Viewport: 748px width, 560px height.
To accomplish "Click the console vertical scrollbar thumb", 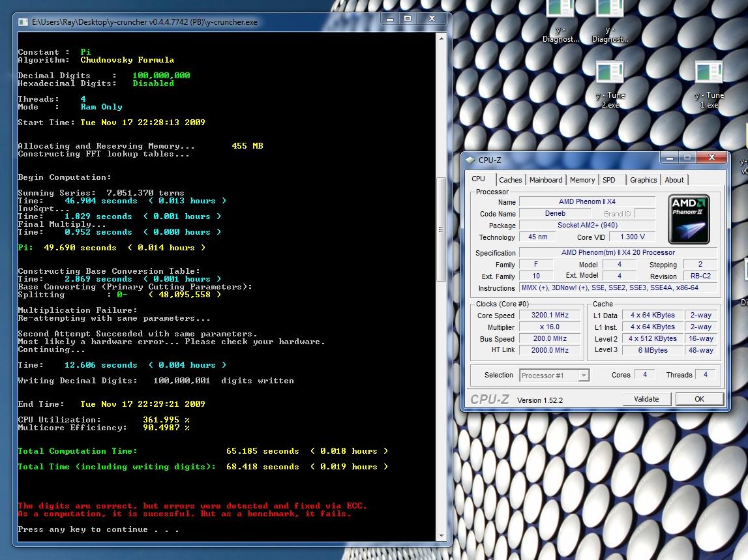I will click(x=441, y=228).
